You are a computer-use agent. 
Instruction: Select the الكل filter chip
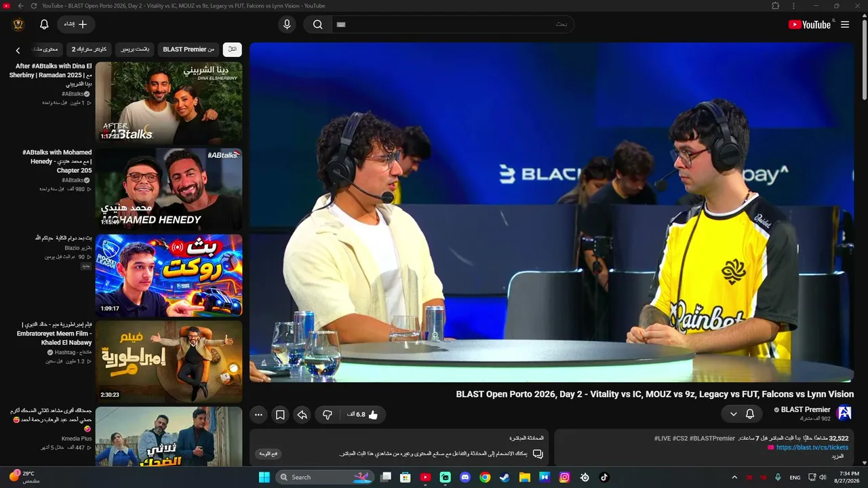tap(233, 49)
